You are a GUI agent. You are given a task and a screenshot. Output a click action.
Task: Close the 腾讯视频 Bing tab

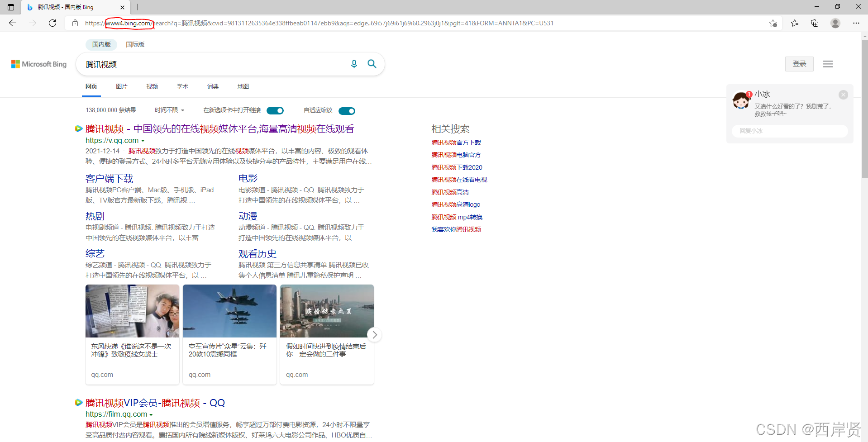[x=122, y=7]
